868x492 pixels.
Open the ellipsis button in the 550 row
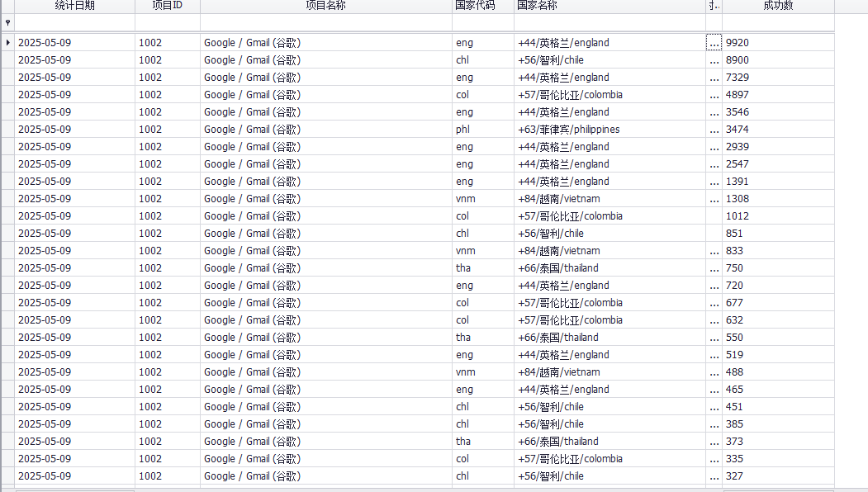(714, 338)
